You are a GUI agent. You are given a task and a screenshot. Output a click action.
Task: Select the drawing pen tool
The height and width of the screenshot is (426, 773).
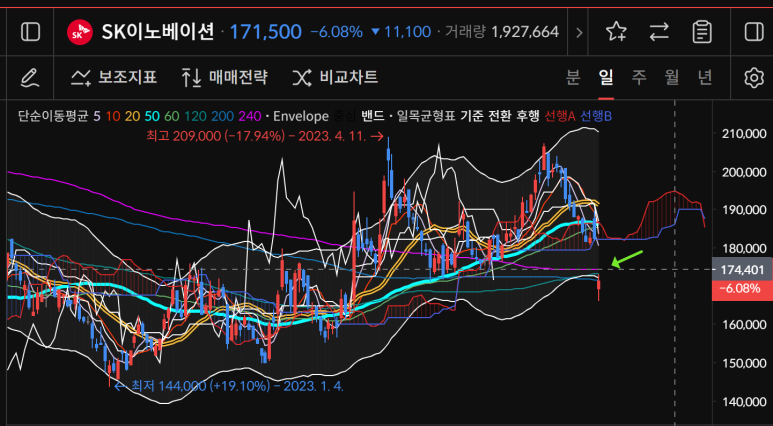pyautogui.click(x=30, y=78)
